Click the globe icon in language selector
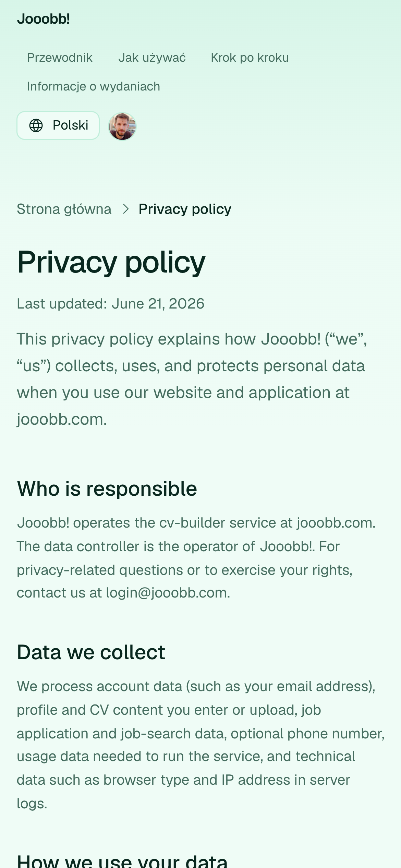Image resolution: width=401 pixels, height=868 pixels. click(x=36, y=125)
